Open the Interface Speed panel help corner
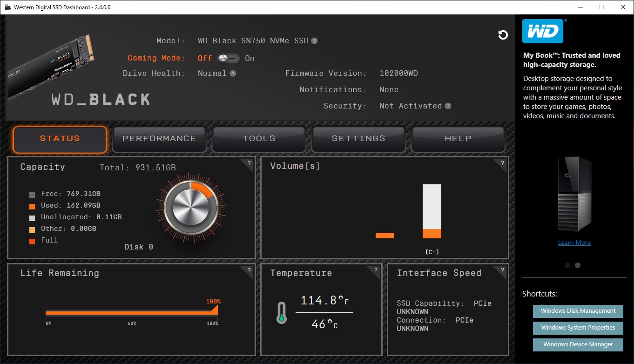Viewport: 634px width, 364px height. (502, 270)
